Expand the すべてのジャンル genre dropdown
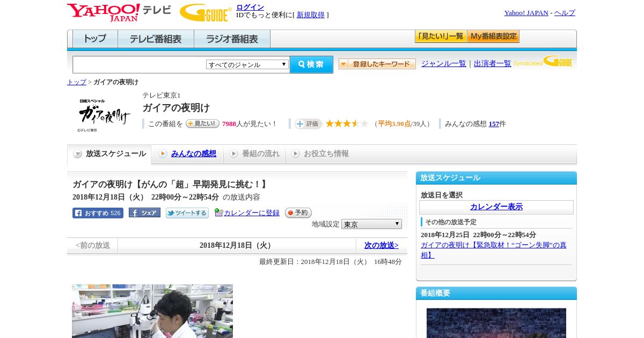644x338 pixels. [247, 64]
